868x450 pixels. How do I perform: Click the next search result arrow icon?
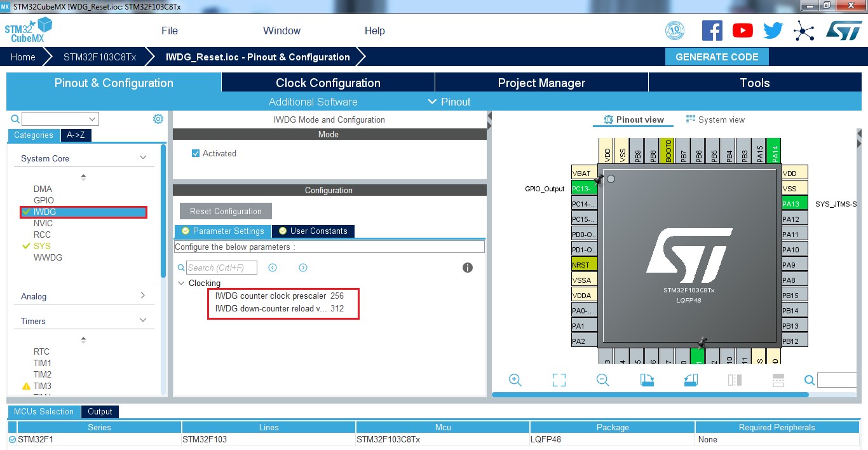point(303,268)
